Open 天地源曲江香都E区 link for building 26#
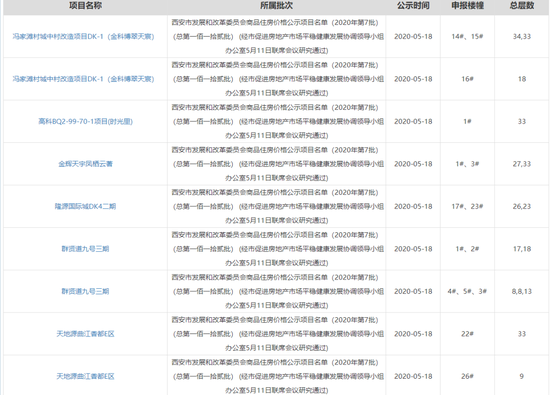This screenshot has height=395, width=550. pos(86,376)
